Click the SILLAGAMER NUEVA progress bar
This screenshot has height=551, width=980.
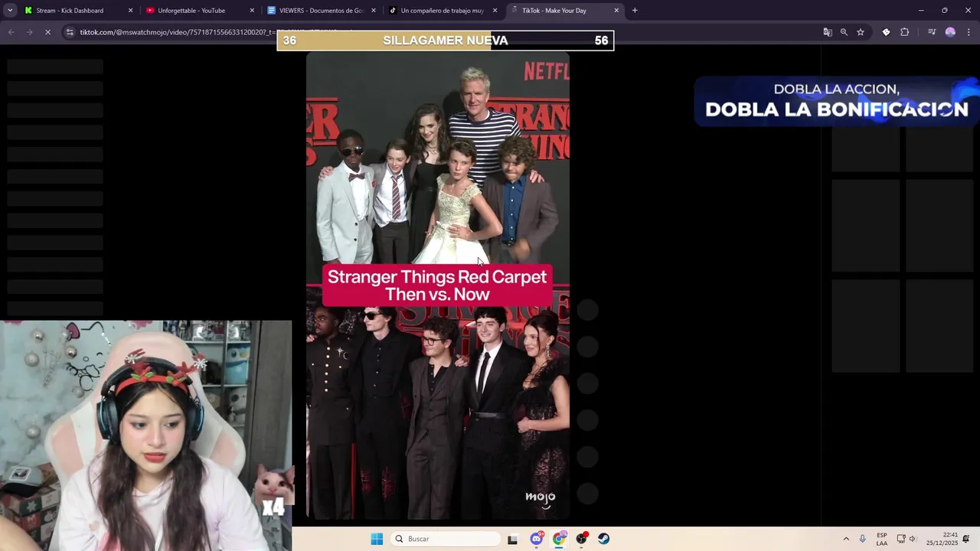click(x=446, y=41)
